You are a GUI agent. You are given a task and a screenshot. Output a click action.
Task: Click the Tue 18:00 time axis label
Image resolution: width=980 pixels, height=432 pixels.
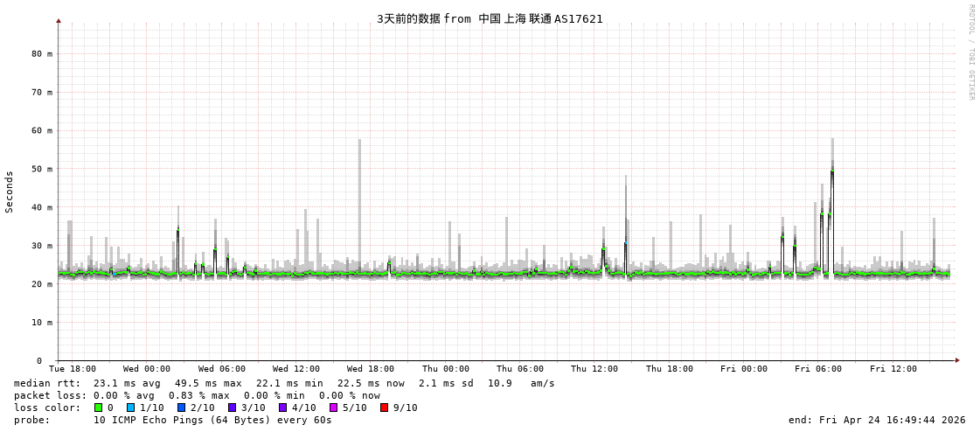pos(73,369)
